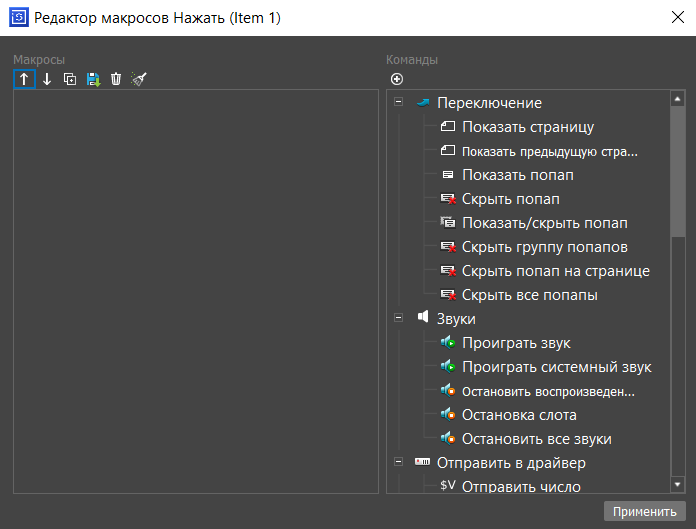
Task: Click the commands list scroll down arrow
Action: (678, 485)
